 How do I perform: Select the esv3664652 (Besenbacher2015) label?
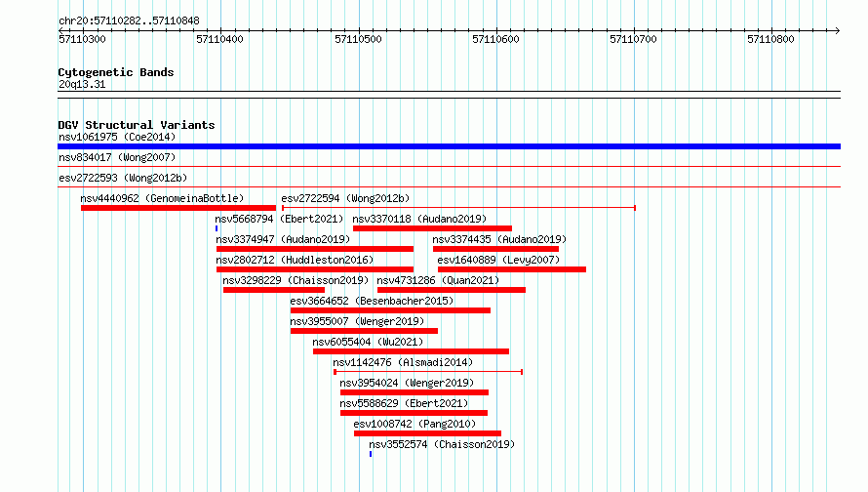372,301
